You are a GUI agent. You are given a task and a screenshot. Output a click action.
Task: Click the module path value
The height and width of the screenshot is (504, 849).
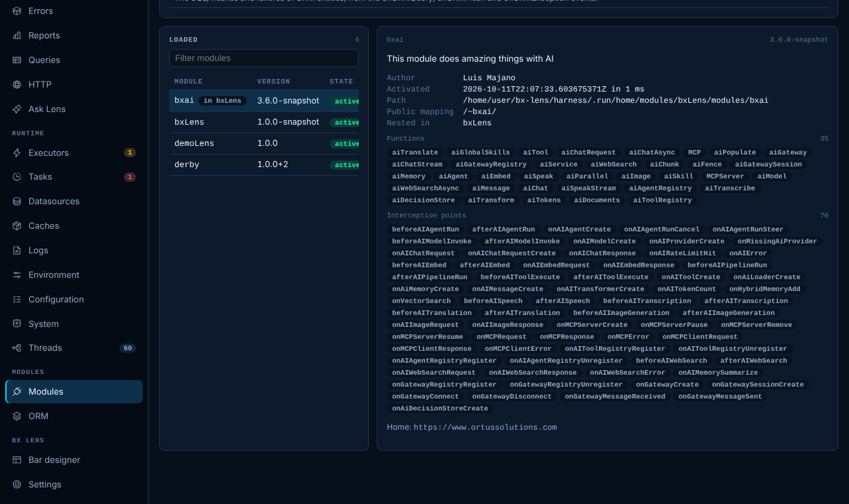pyautogui.click(x=616, y=101)
